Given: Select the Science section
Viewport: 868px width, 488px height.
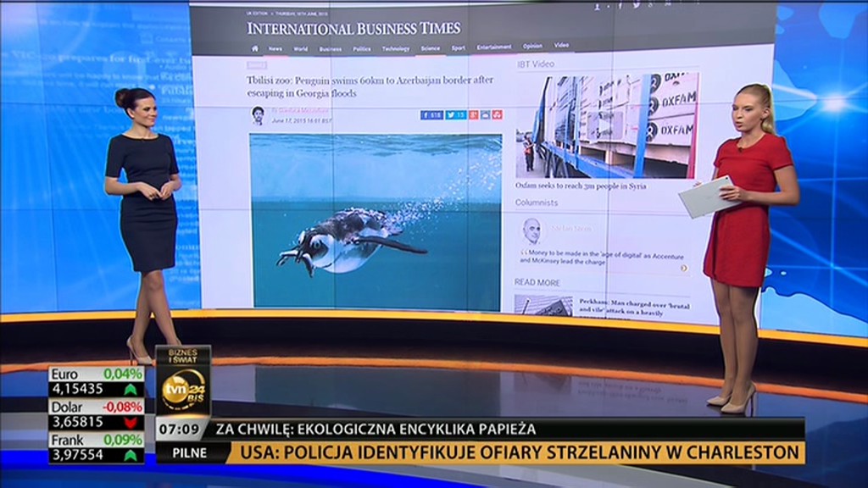Looking at the screenshot, I should click(430, 48).
